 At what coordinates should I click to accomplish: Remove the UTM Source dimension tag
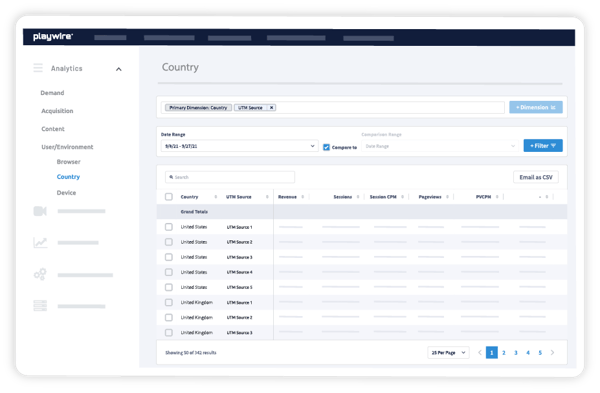(271, 108)
